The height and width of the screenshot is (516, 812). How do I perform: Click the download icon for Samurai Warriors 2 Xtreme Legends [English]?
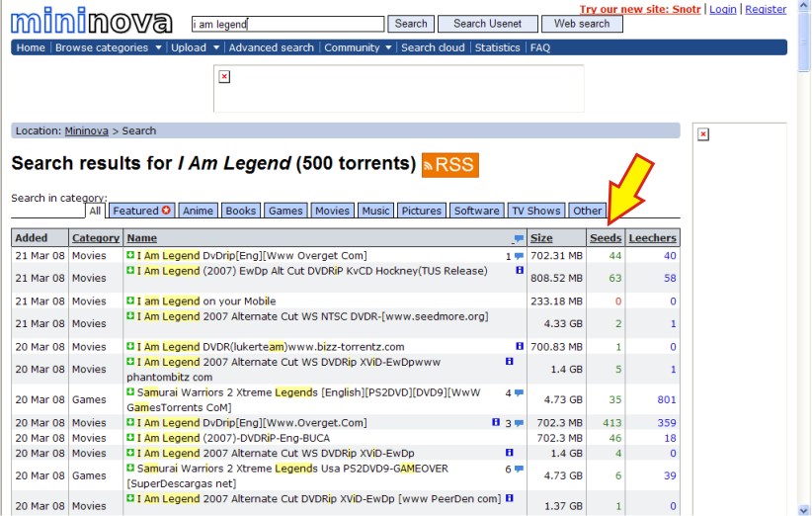tap(130, 391)
